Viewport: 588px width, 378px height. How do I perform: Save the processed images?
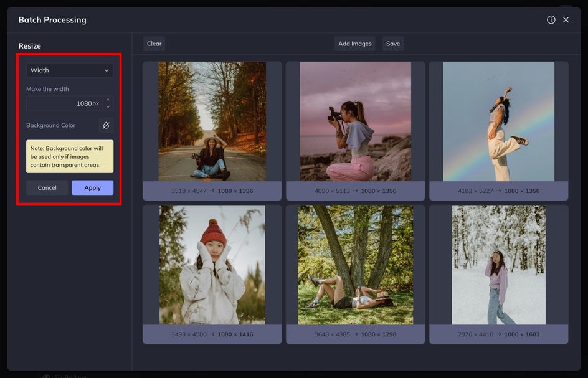click(x=393, y=44)
